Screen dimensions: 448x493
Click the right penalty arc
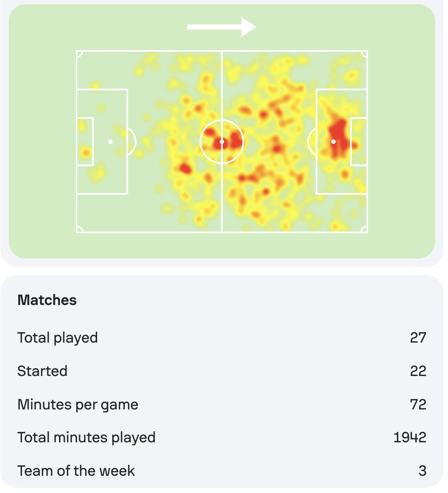point(312,142)
